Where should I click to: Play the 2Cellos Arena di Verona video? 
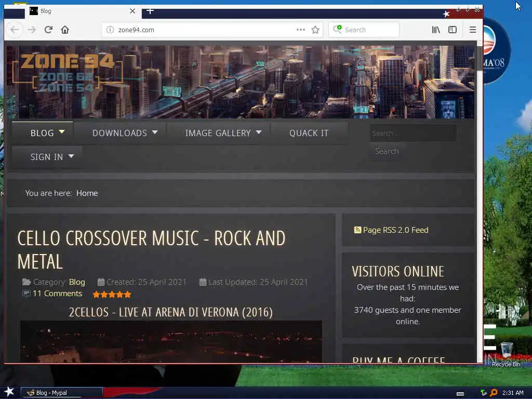tap(171, 341)
